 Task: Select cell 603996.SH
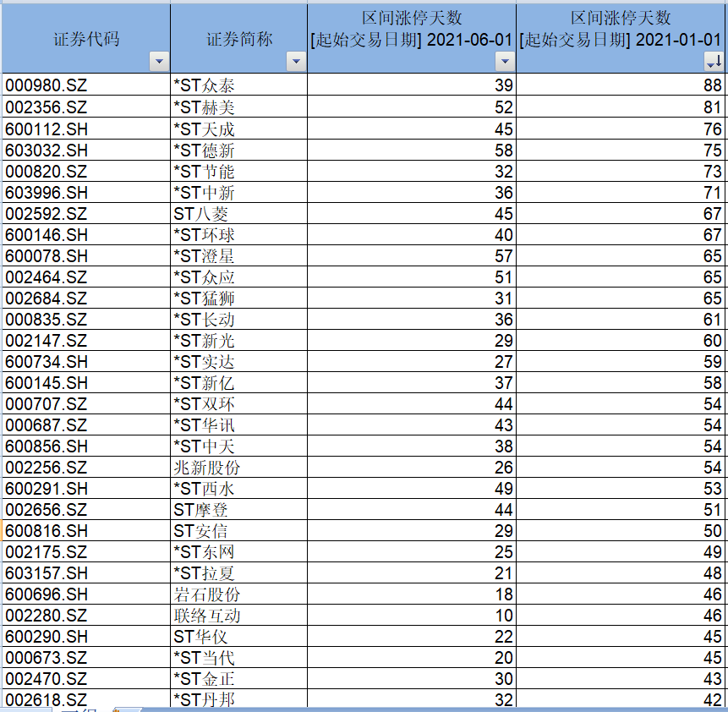tap(86, 192)
